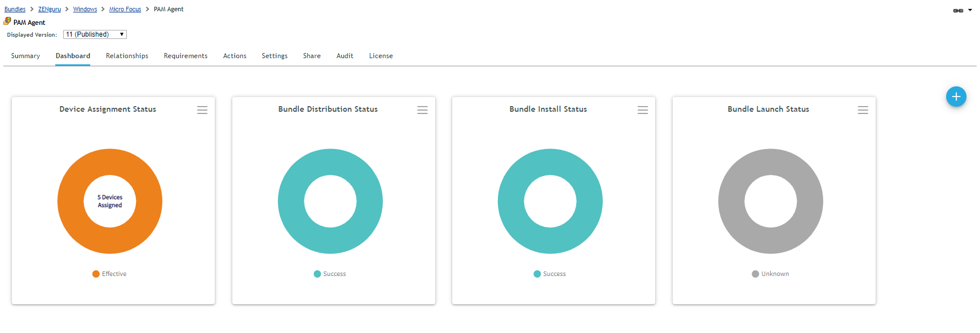Open the License tab
Image resolution: width=980 pixels, height=333 pixels.
pos(381,56)
